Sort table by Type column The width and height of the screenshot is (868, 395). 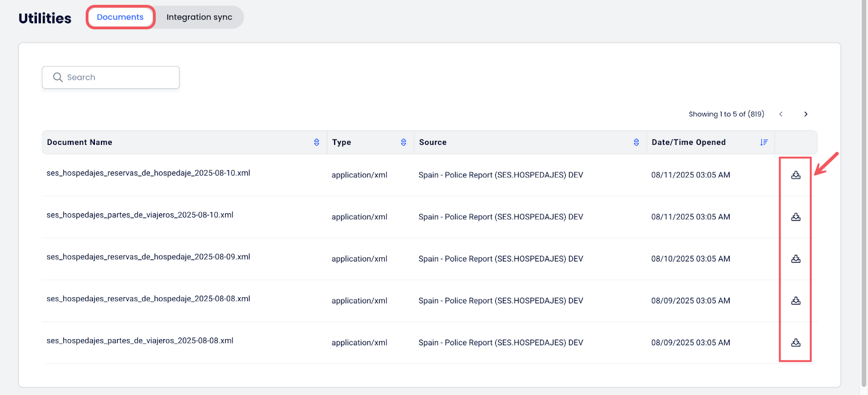coord(403,142)
